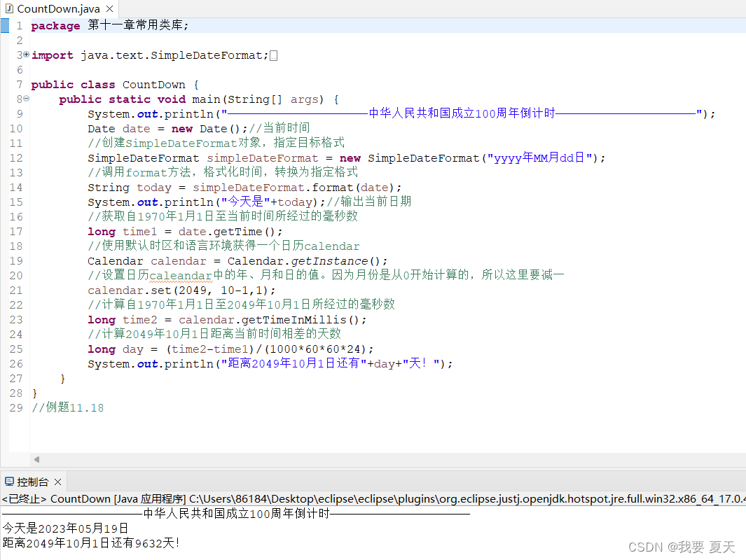The width and height of the screenshot is (746, 560).
Task: Collapse the main method fold at line 8
Action: coord(25,99)
